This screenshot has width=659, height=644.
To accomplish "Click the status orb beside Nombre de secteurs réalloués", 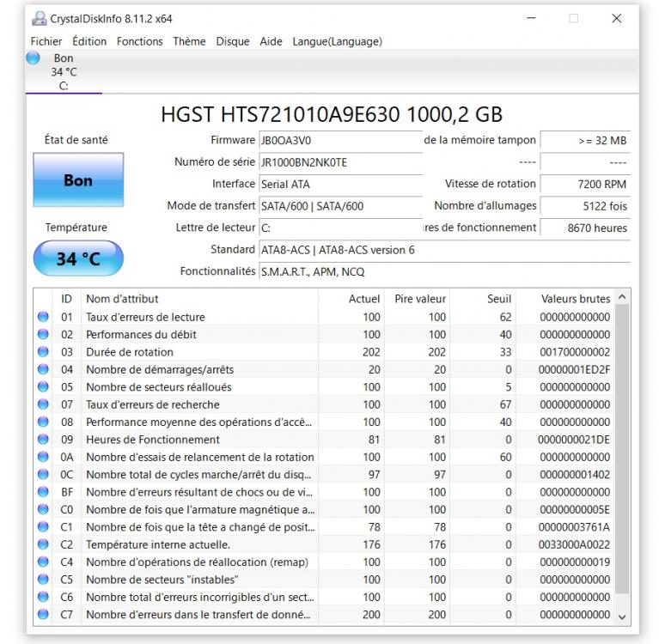I will tap(43, 387).
